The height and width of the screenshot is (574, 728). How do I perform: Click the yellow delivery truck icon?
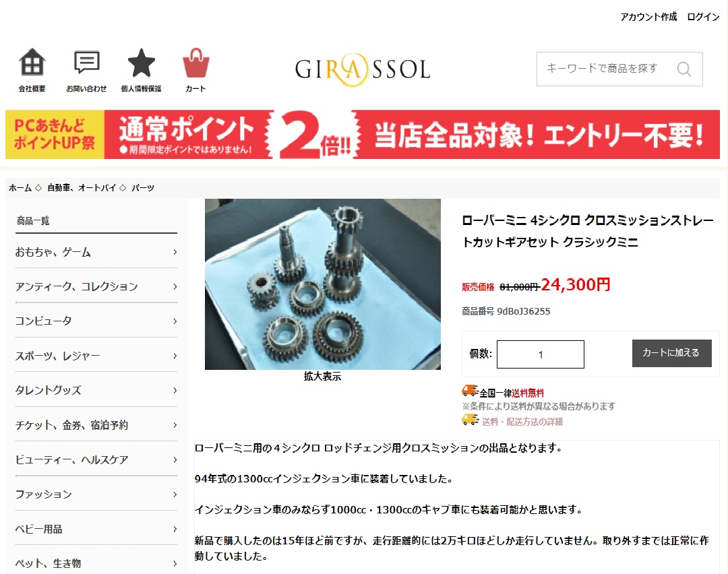(470, 420)
